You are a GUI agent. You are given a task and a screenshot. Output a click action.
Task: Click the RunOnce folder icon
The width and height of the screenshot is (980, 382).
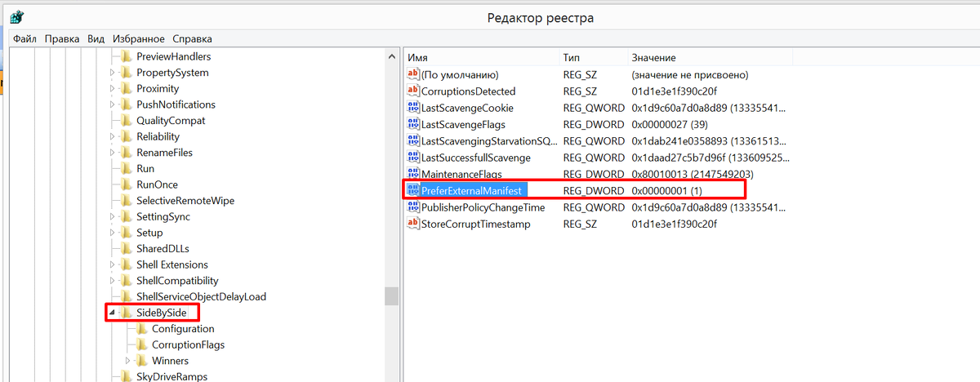(127, 184)
